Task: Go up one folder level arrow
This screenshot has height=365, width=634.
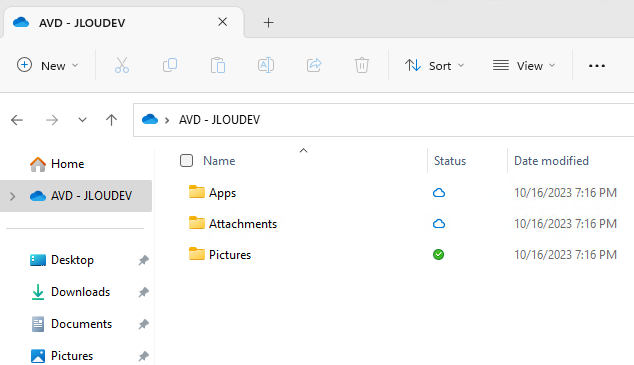Action: (x=111, y=120)
